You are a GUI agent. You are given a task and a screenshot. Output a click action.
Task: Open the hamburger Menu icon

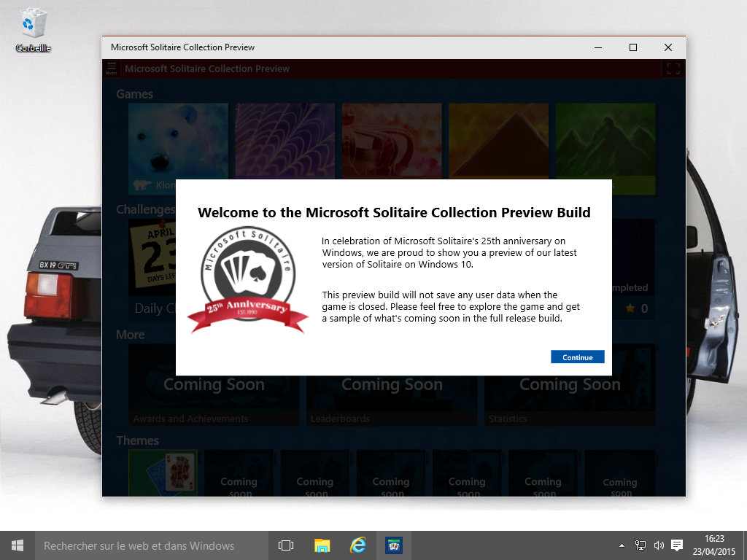coord(111,69)
